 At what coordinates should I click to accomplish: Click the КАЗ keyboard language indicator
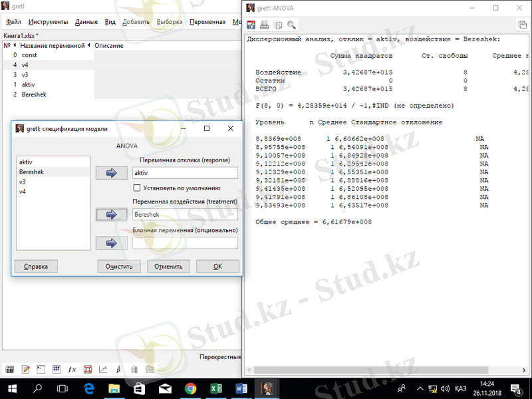[460, 389]
